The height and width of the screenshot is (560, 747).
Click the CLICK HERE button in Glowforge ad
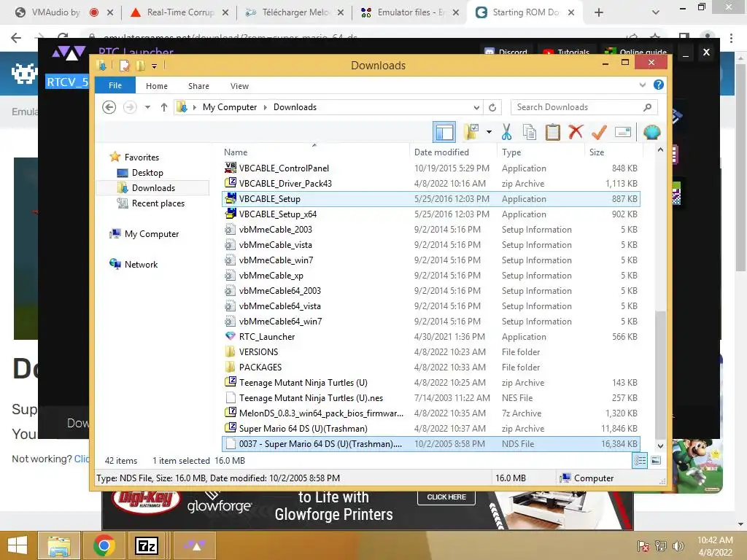[446, 497]
